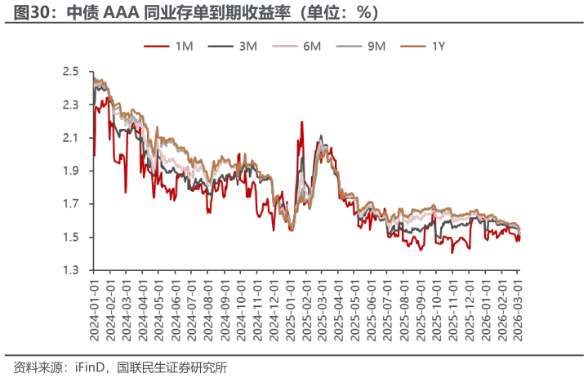Image resolution: width=588 pixels, height=378 pixels.
Task: Toggle the 9M series legend label
Action: 376,47
